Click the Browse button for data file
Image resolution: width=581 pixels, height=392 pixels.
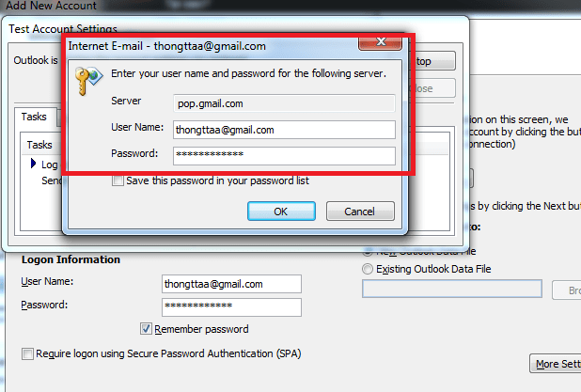pyautogui.click(x=567, y=290)
